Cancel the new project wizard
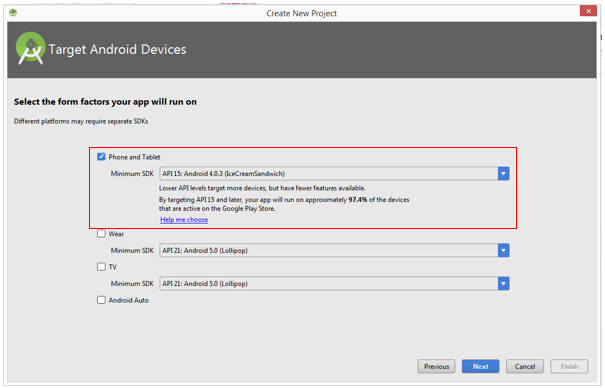The width and height of the screenshot is (605, 388). 525,366
